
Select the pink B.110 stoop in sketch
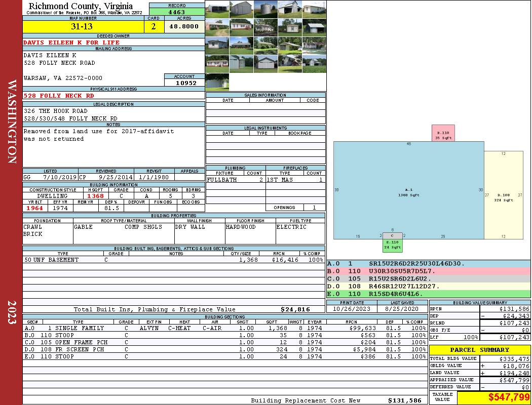click(443, 133)
